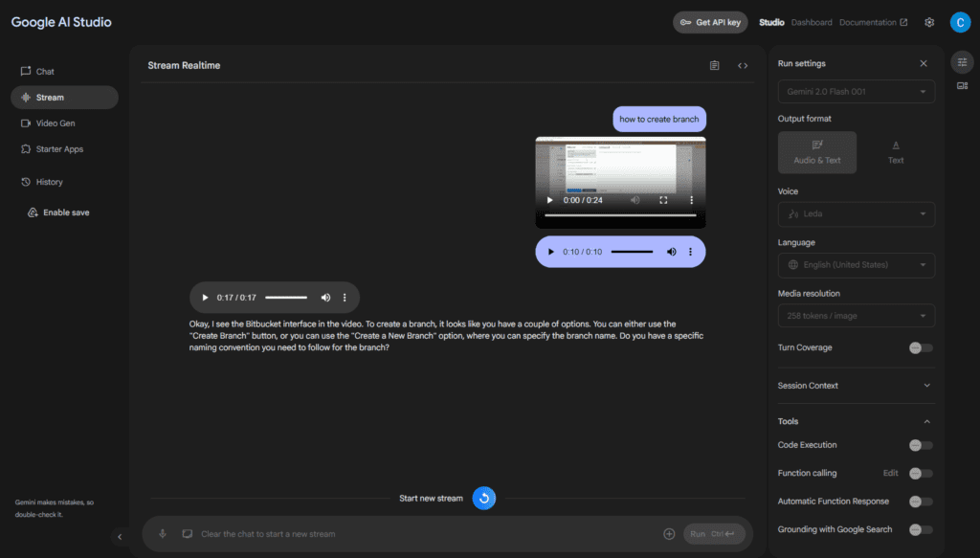This screenshot has height=558, width=980.
Task: Click the icon below run settings toggle
Action: pos(962,85)
